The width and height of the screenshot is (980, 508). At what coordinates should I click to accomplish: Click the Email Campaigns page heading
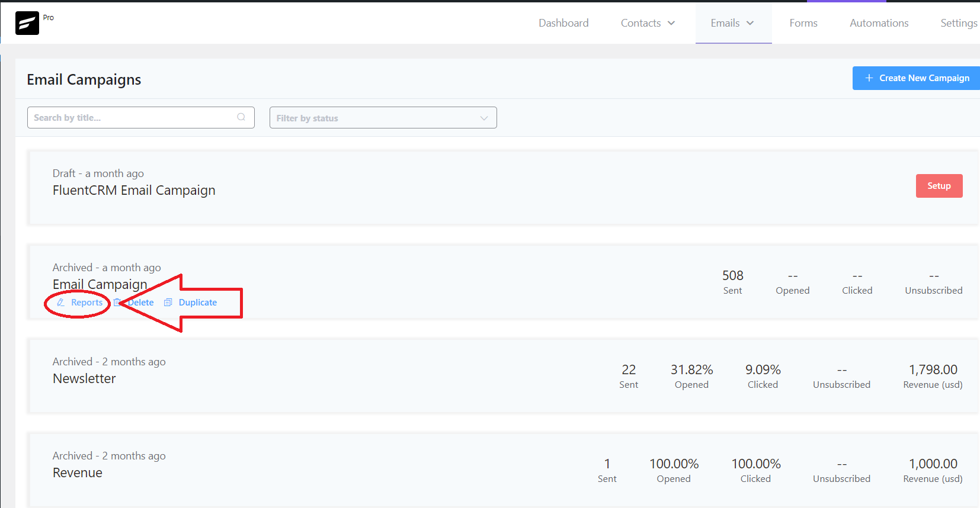pyautogui.click(x=84, y=79)
